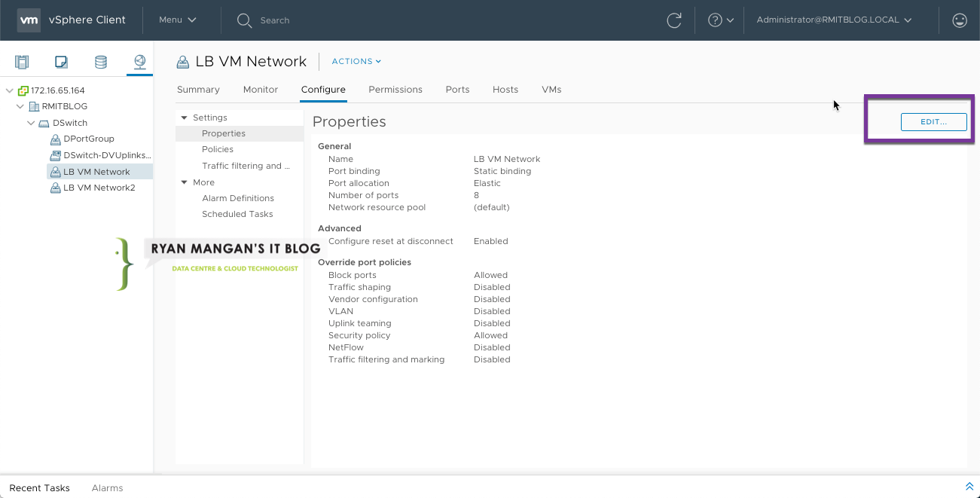Click the feedback smiley icon
This screenshot has width=980, height=498.
tap(960, 20)
